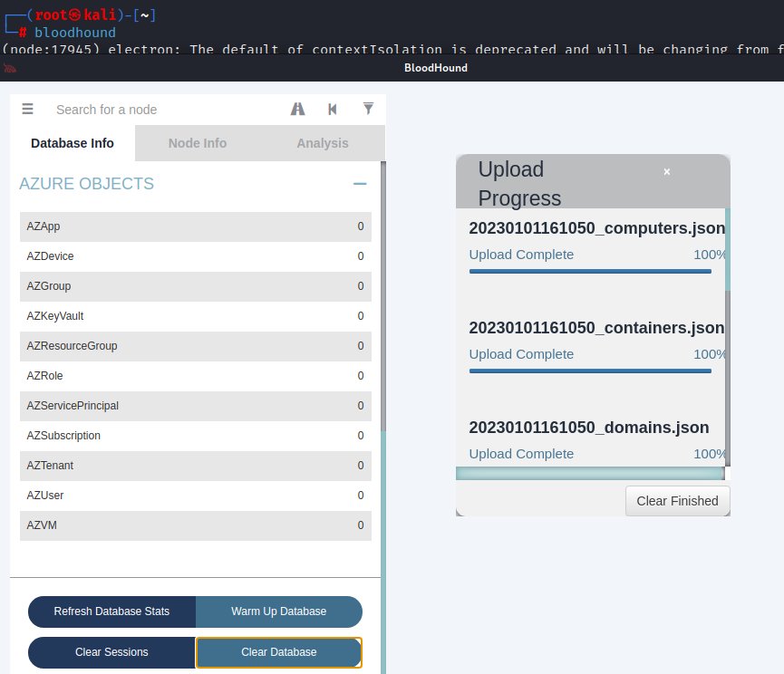The width and height of the screenshot is (784, 674).
Task: Click the 20230101161050_domains.json filename
Action: pyautogui.click(x=589, y=428)
